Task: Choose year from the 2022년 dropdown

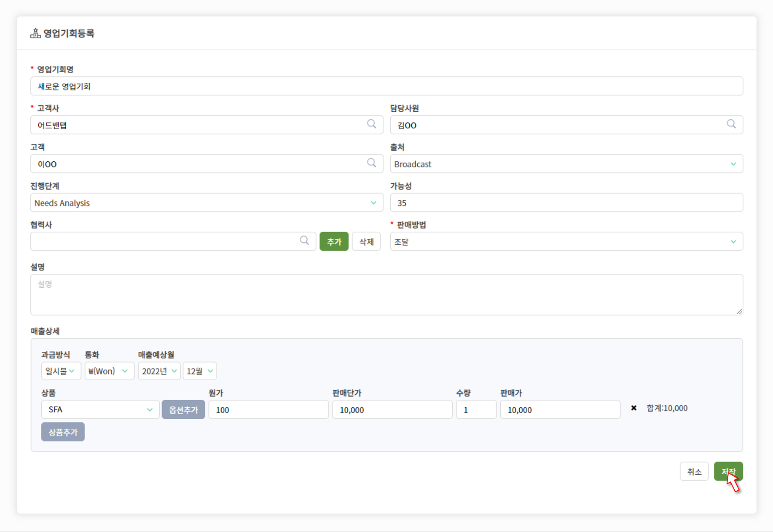Action: [x=159, y=371]
